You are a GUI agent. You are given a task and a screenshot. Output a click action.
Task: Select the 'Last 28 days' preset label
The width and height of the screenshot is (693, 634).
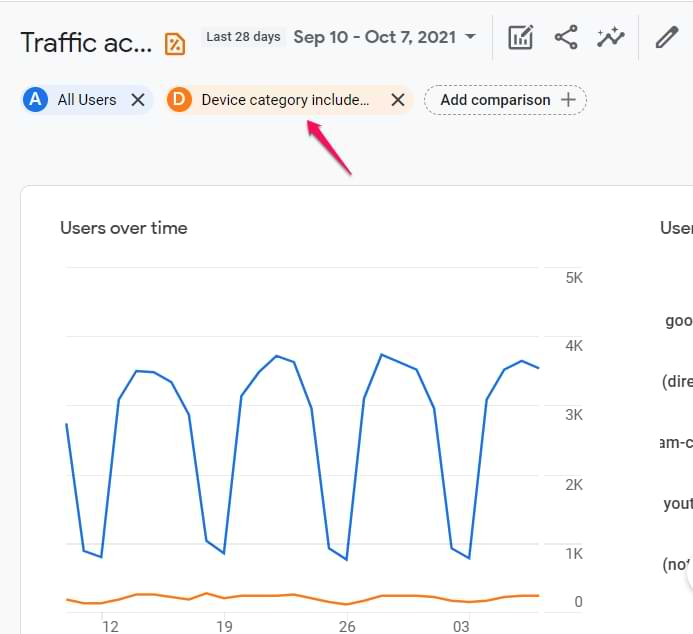point(243,37)
